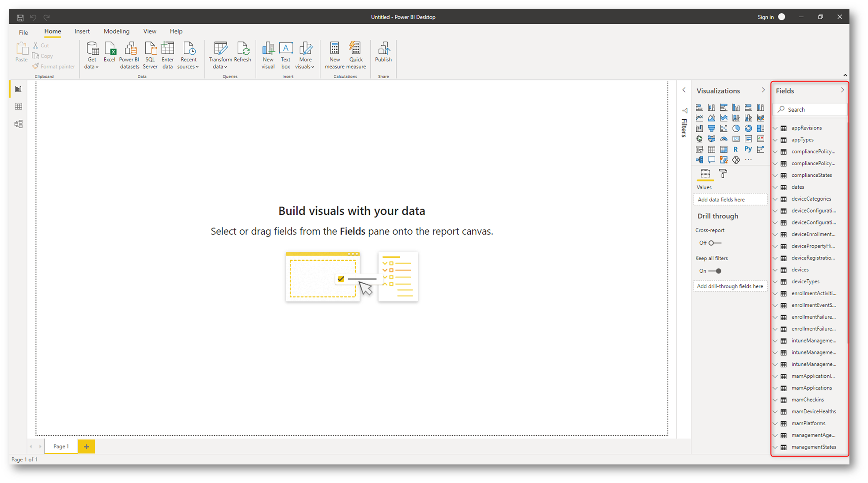Select the slicer visual

pos(699,149)
